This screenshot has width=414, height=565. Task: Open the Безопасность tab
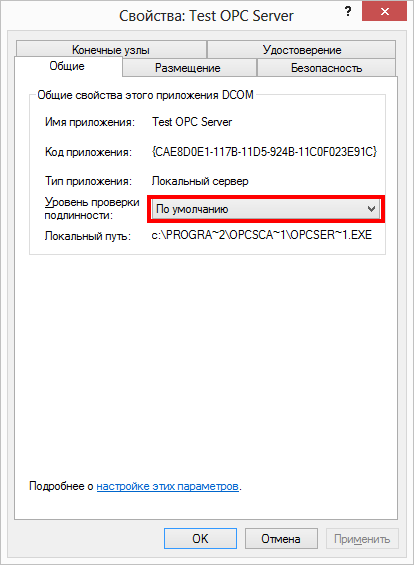coord(326,68)
